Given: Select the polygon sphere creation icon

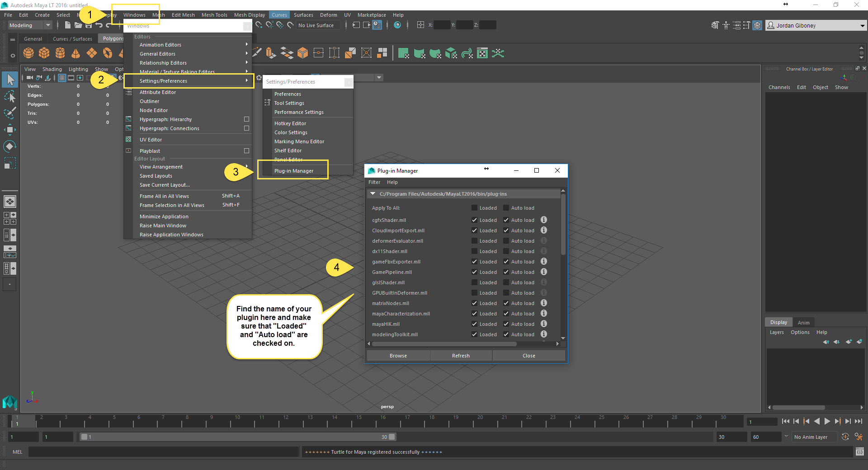Looking at the screenshot, I should 28,53.
